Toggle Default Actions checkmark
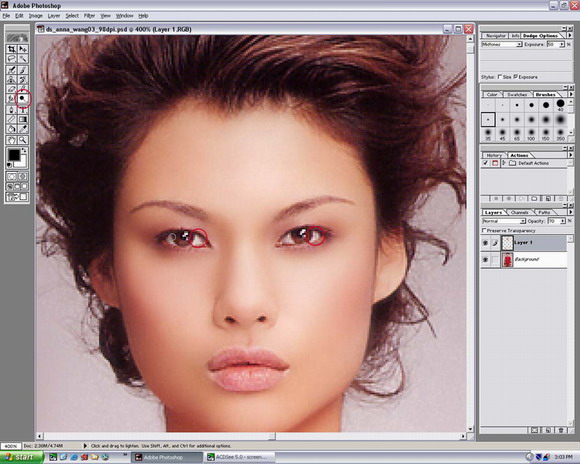The width and height of the screenshot is (580, 464). (485, 163)
